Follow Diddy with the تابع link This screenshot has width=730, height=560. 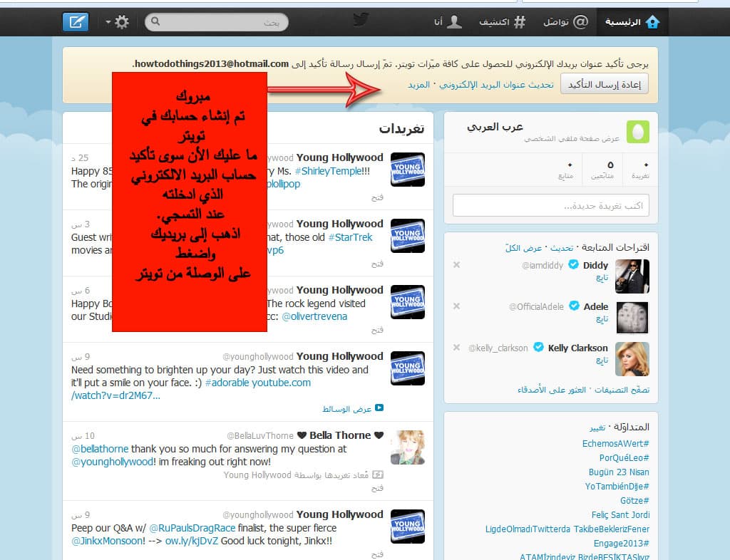602,278
